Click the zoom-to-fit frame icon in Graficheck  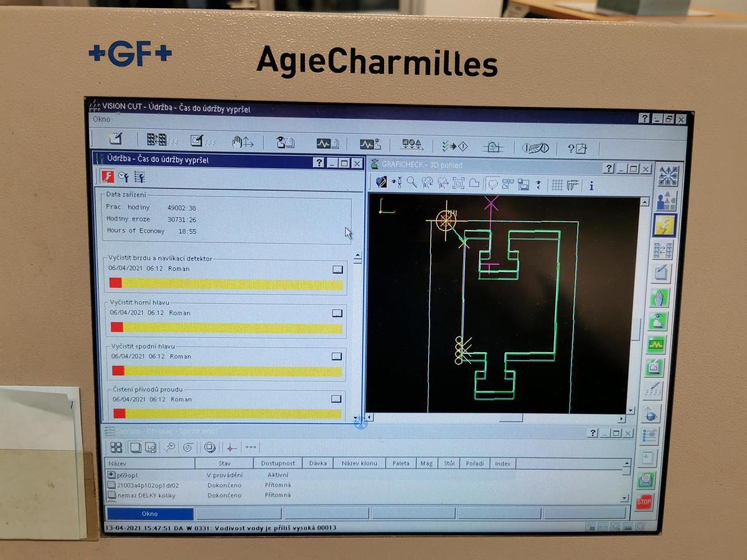point(459,184)
